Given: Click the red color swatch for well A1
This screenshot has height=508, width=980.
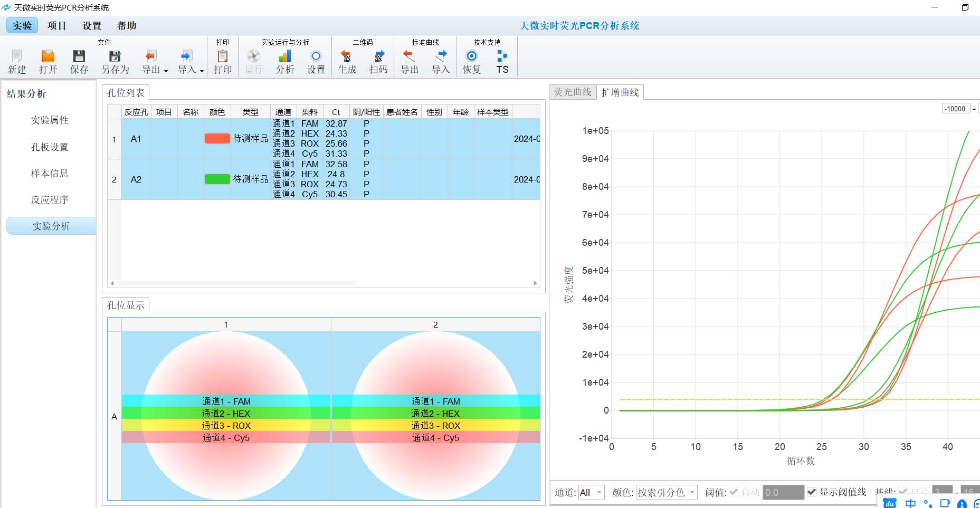Looking at the screenshot, I should (217, 138).
